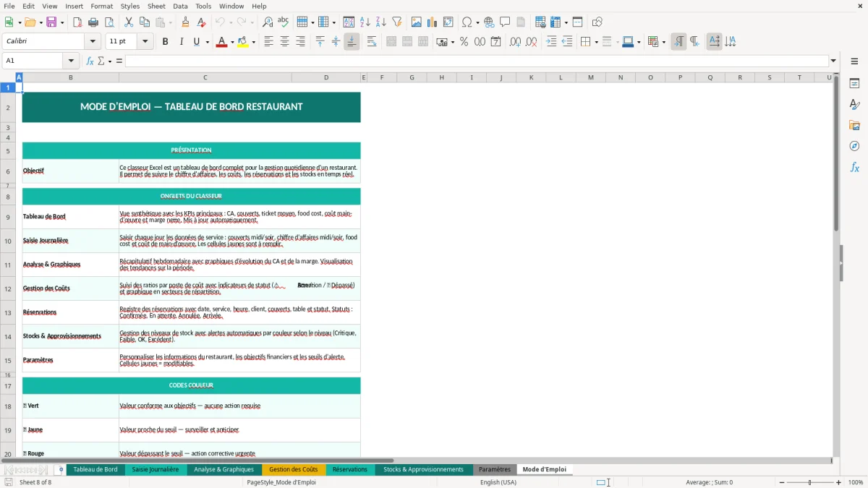Viewport: 868px width, 488px height.
Task: Open the Format menu
Action: [x=101, y=6]
